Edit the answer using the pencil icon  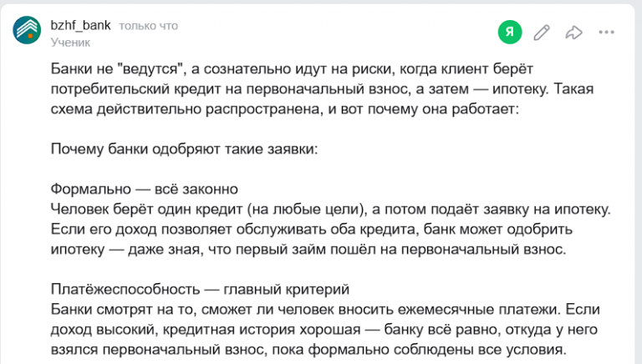pyautogui.click(x=542, y=33)
